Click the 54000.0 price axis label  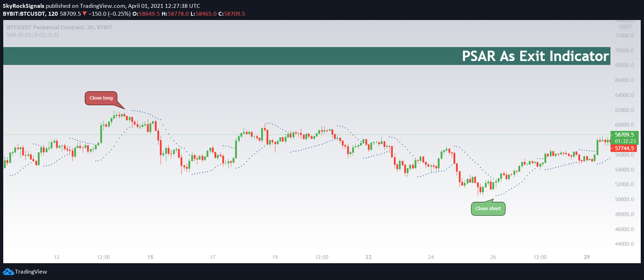point(624,170)
